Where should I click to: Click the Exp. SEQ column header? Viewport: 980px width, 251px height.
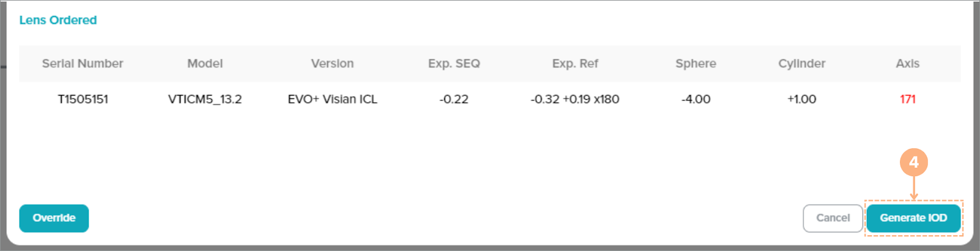454,64
